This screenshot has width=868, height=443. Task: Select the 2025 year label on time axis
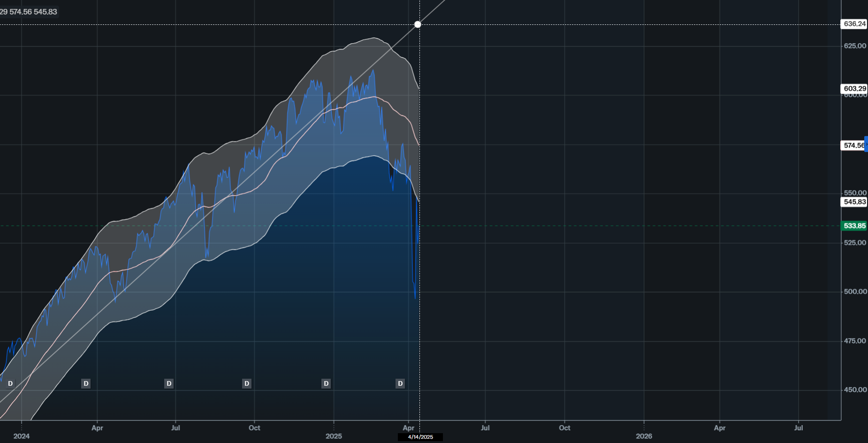334,436
